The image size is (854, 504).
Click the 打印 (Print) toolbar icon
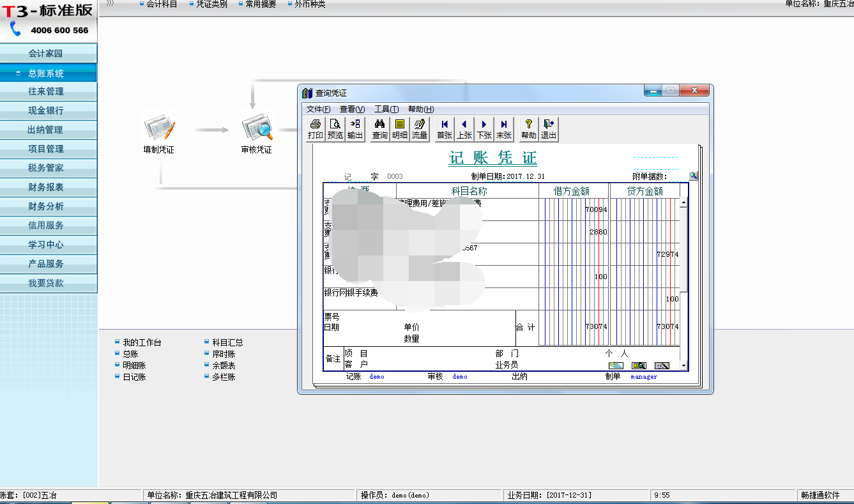316,128
